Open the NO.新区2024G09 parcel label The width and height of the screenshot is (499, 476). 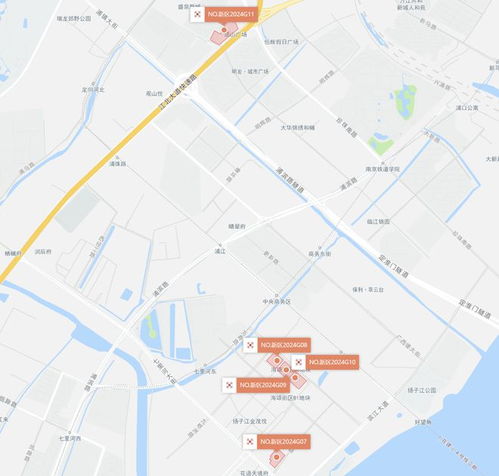pos(263,385)
